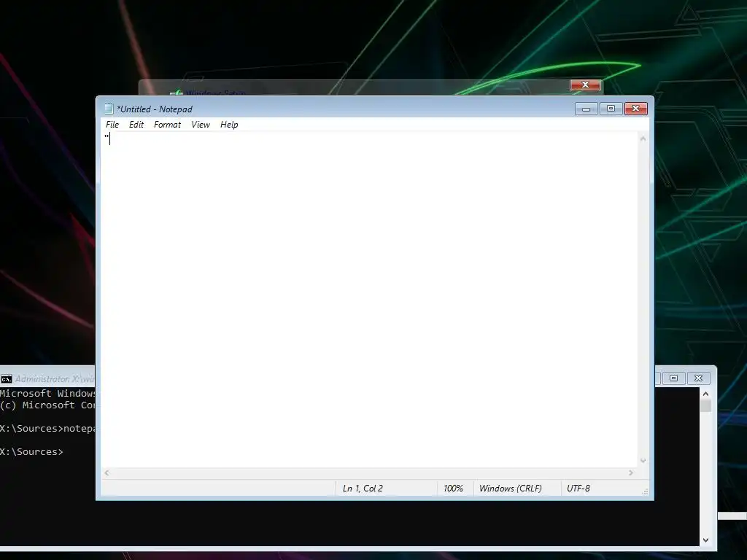747x560 pixels.
Task: Click the Command Prompt scrollbar thumb
Action: [x=706, y=405]
